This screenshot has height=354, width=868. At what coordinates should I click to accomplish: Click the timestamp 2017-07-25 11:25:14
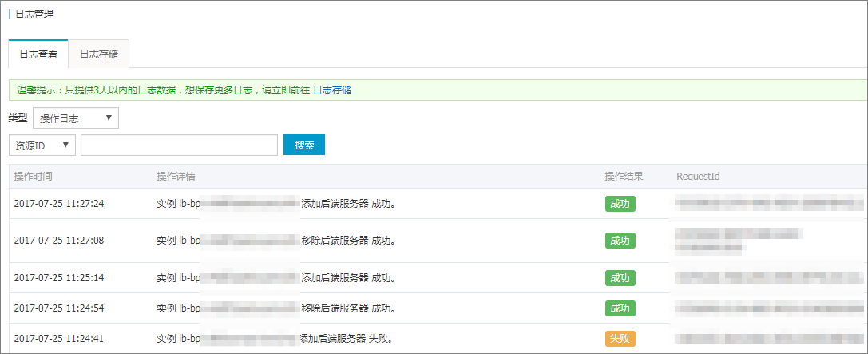pos(59,278)
